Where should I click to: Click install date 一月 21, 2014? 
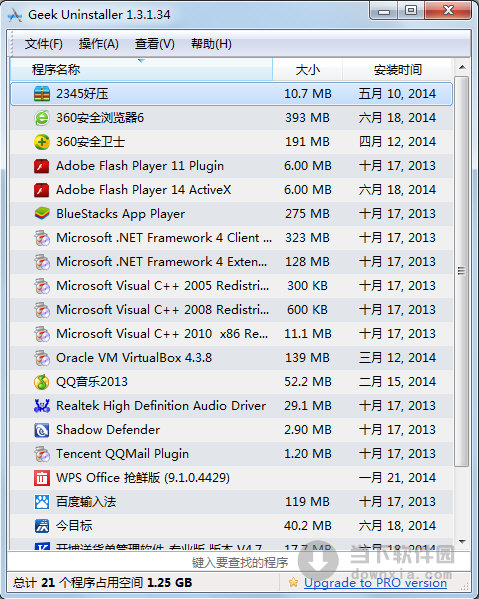pyautogui.click(x=397, y=478)
